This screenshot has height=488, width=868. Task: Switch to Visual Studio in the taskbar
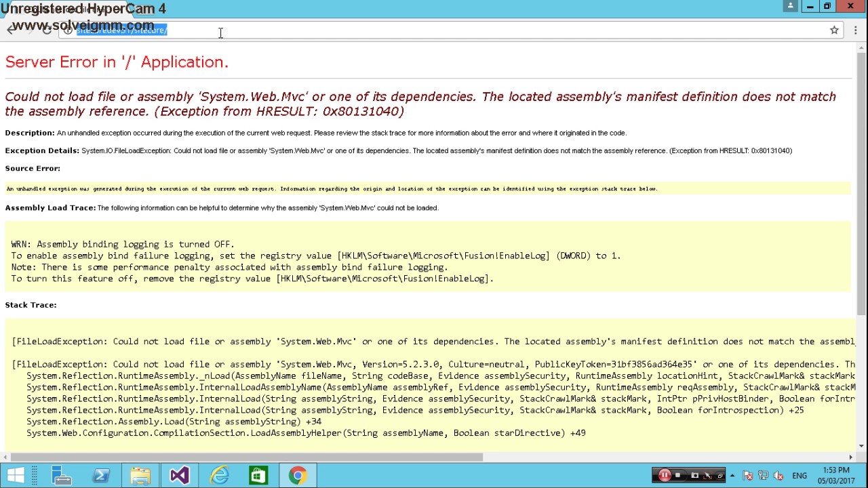pos(180,475)
